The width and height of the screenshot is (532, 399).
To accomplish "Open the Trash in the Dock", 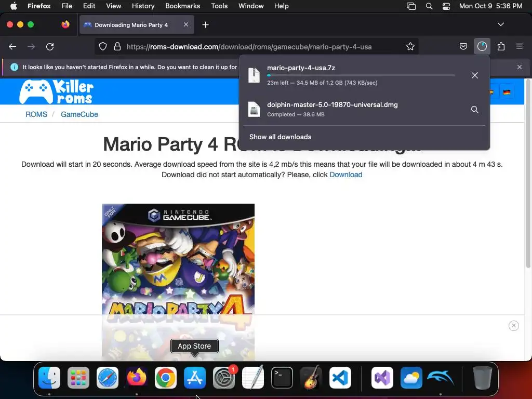I will click(x=482, y=378).
